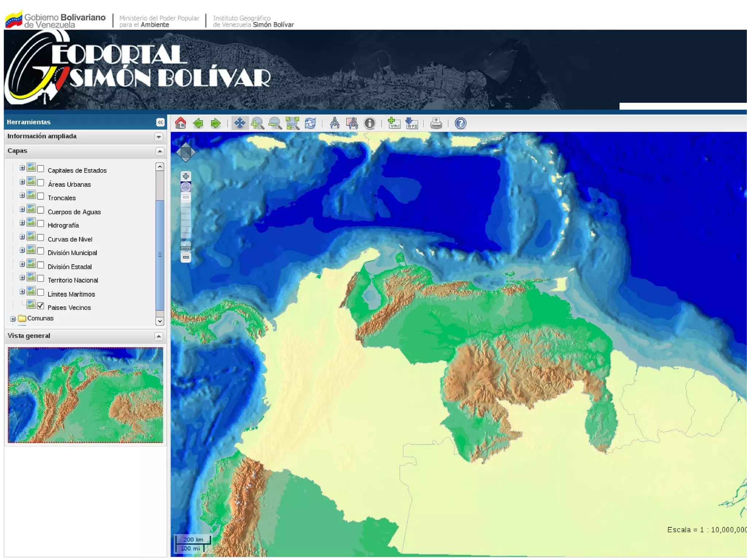
Task: Click the layer icon next to Troncales
Action: tap(31, 195)
